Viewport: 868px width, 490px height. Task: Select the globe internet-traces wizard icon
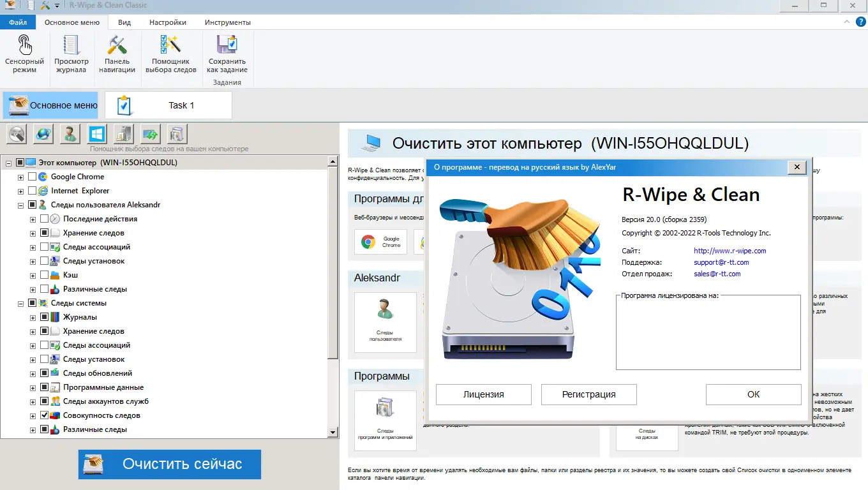(x=42, y=134)
